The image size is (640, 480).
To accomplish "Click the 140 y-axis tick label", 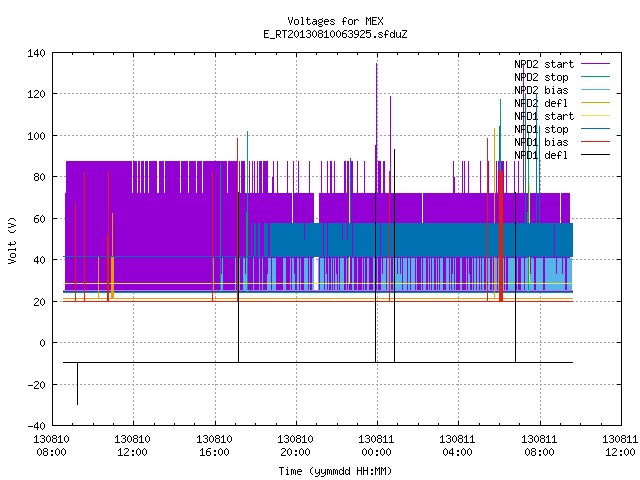I will coord(36,53).
